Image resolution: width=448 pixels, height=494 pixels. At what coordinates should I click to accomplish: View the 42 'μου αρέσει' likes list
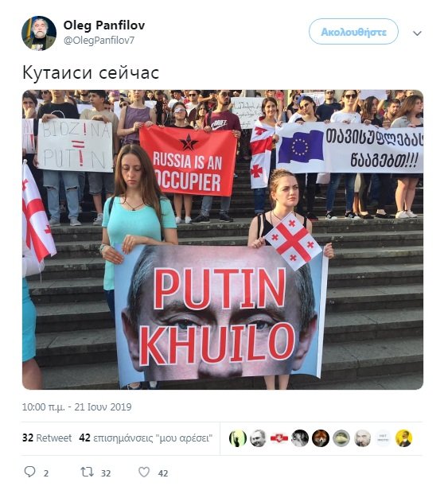[x=146, y=438]
